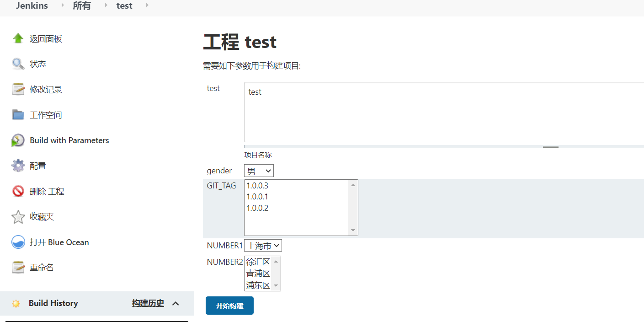
Task: Open the gear configure icon
Action: 18,166
